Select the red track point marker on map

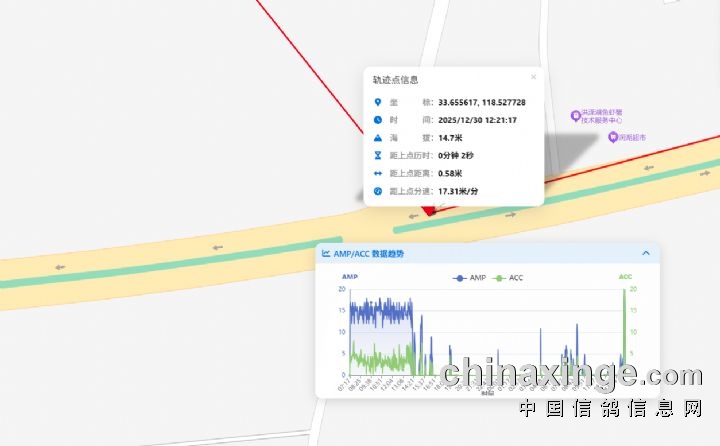[428, 211]
